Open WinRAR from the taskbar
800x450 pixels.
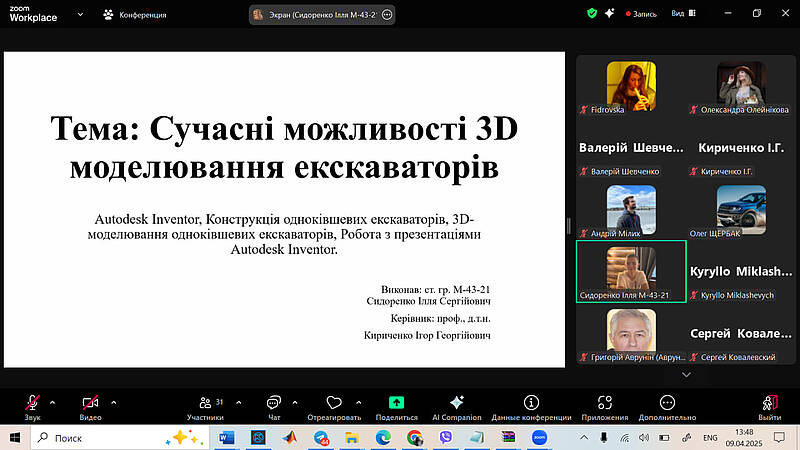pyautogui.click(x=508, y=438)
